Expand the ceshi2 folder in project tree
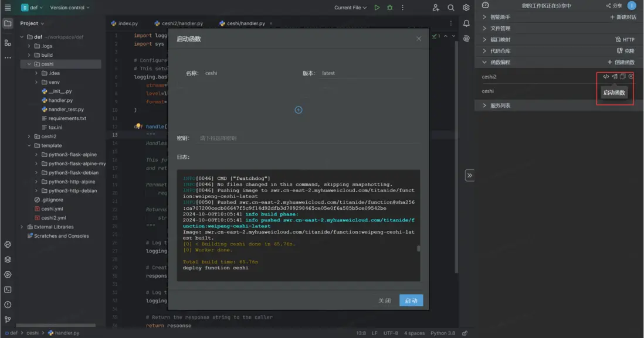 pyautogui.click(x=29, y=136)
